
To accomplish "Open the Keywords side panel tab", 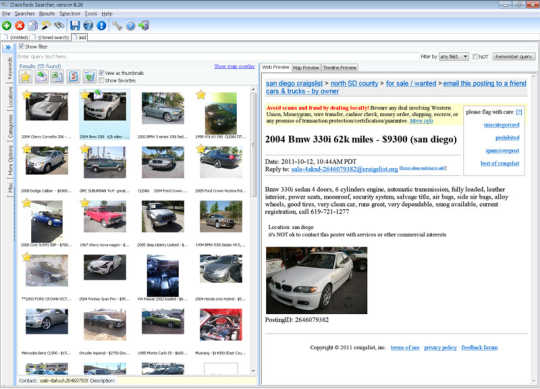I will coord(10,68).
